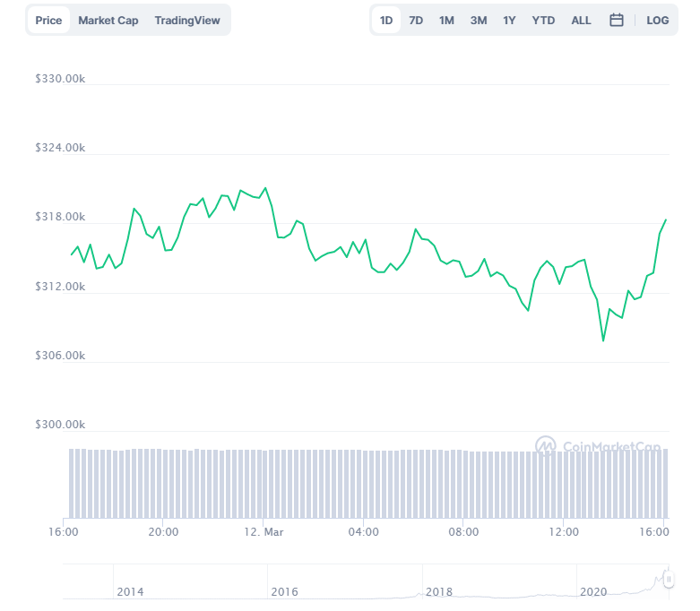Click 2016 in the range navigator
Image resolution: width=700 pixels, height=611 pixels.
click(x=284, y=592)
